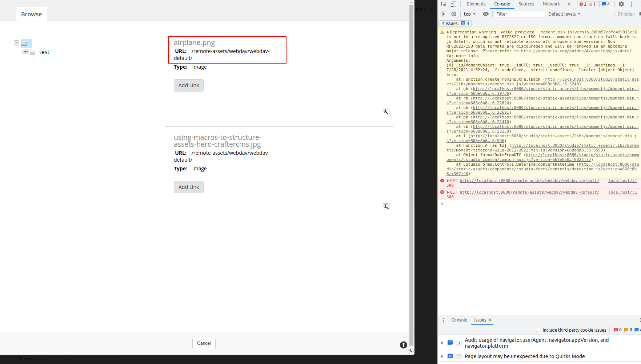Click Add Link under airplane.png
The width and height of the screenshot is (641, 364).
click(188, 85)
